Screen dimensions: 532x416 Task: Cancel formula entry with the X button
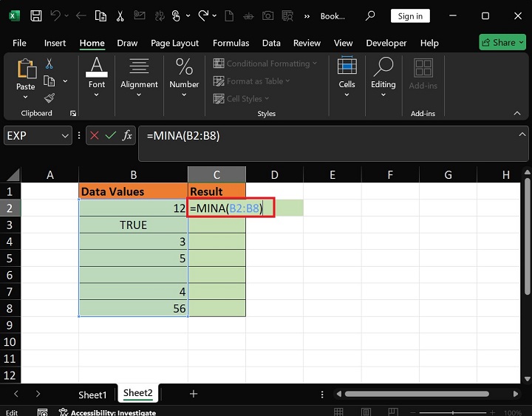coord(95,135)
